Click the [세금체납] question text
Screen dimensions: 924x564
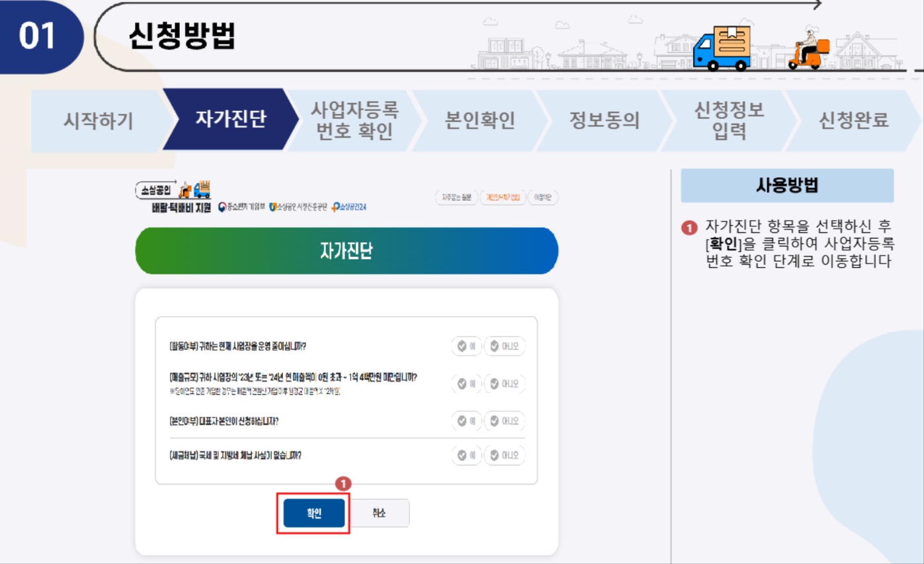pos(235,456)
